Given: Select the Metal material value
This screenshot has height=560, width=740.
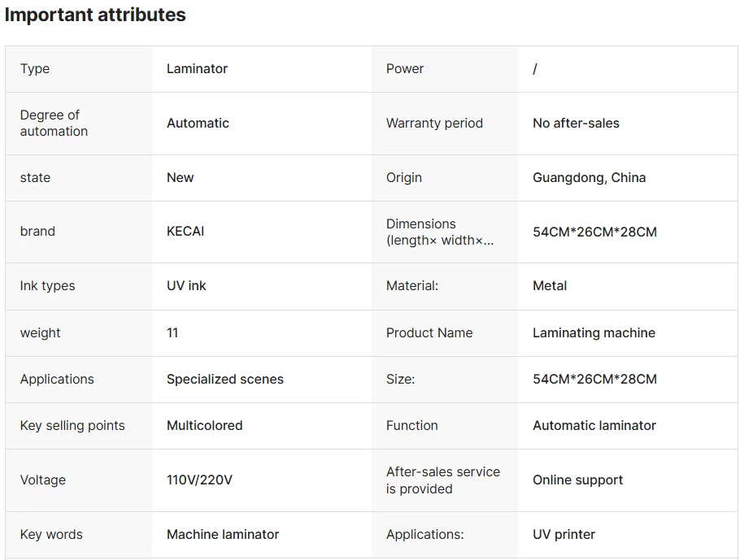Looking at the screenshot, I should [550, 286].
